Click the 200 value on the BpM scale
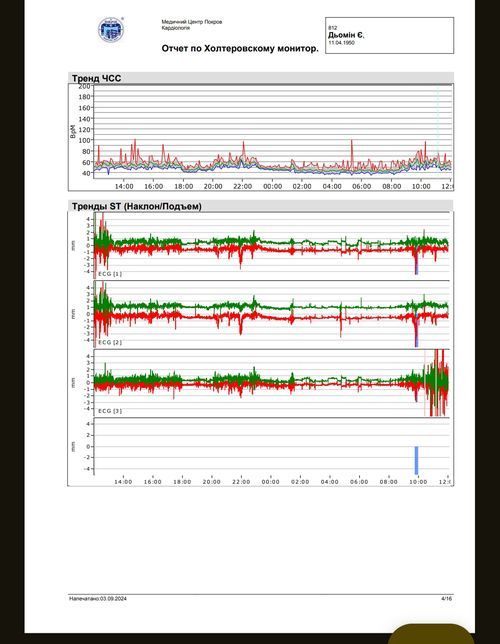Screen dimensions: 500x644 click(x=84, y=86)
